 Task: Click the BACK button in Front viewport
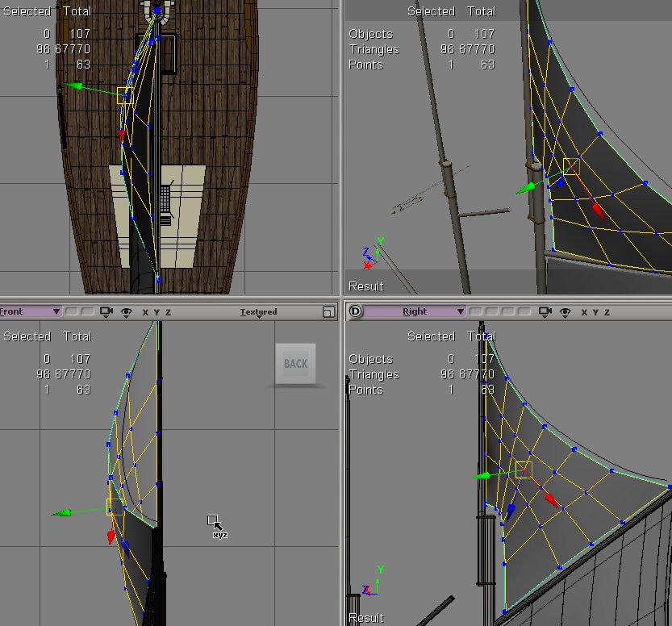pos(295,364)
